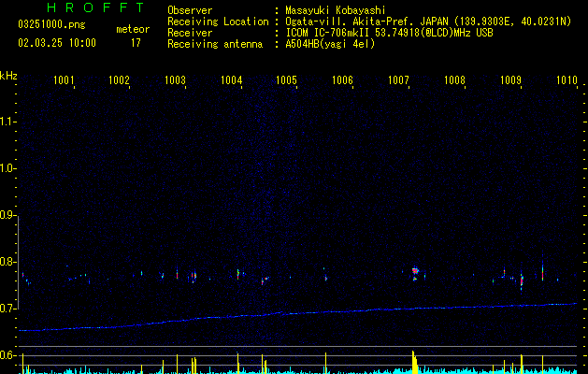Click the meteor count 17
588x374 pixels.
click(x=136, y=43)
